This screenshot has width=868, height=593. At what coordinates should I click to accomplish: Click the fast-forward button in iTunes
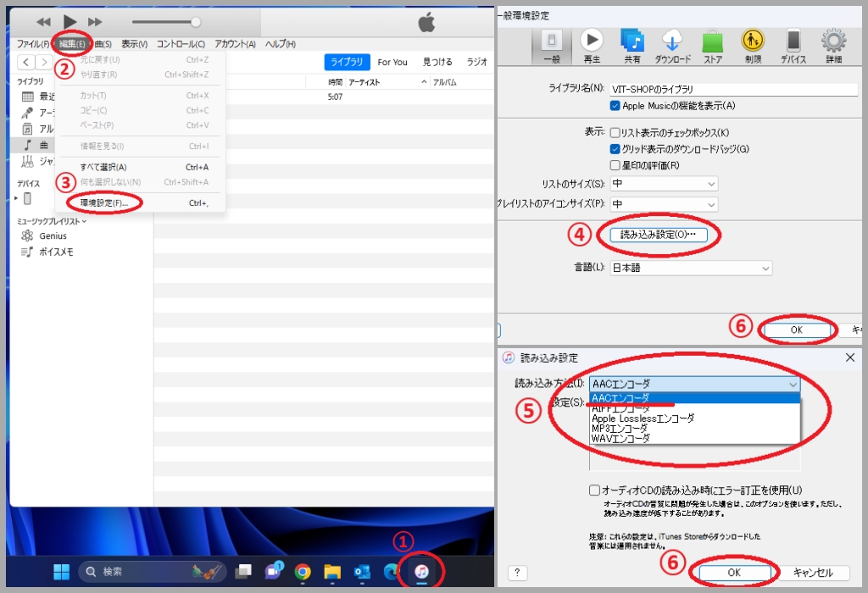[x=95, y=21]
